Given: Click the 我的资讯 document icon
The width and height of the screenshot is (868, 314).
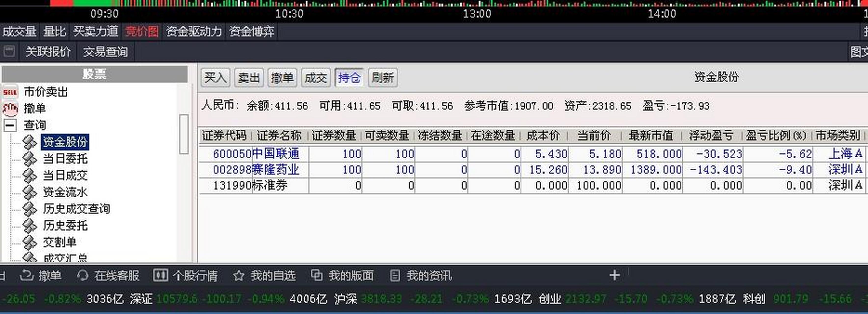Looking at the screenshot, I should coord(395,275).
